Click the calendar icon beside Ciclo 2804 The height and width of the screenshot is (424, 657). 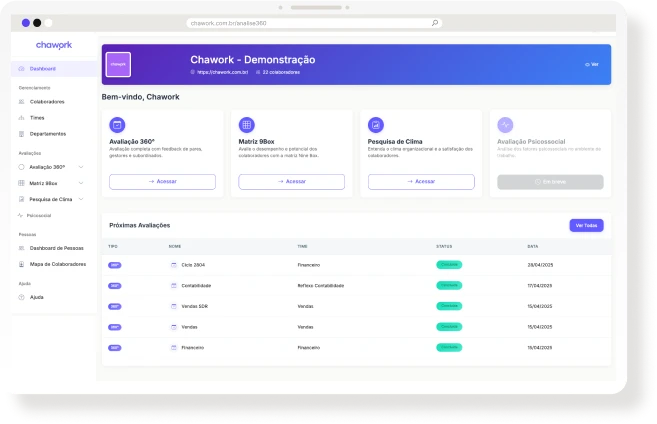pos(174,265)
